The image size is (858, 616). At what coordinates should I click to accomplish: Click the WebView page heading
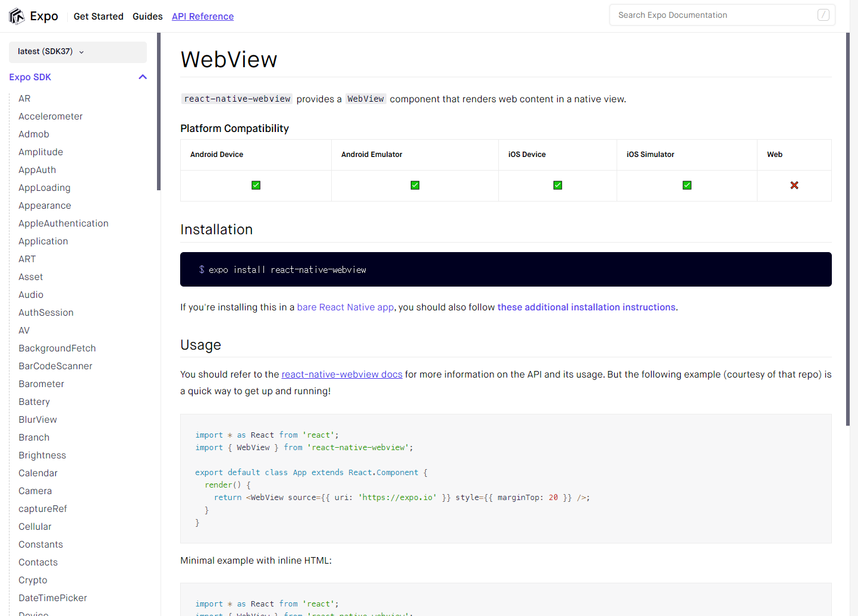tap(229, 59)
